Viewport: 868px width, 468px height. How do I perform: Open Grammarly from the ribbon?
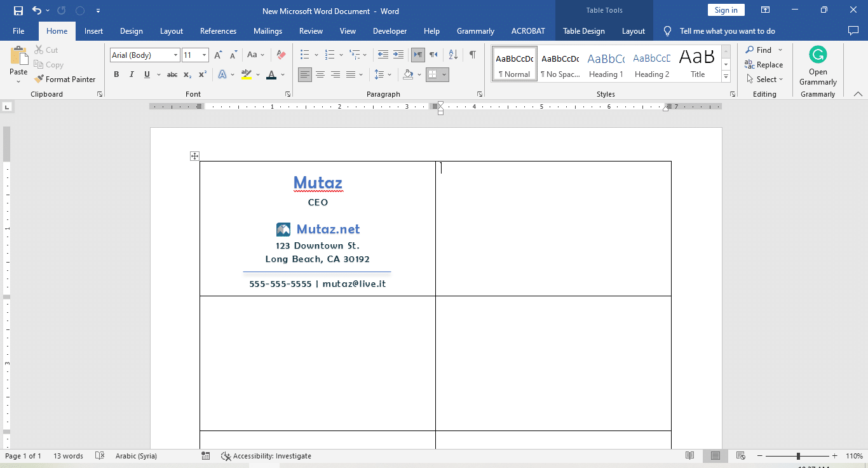coord(818,66)
